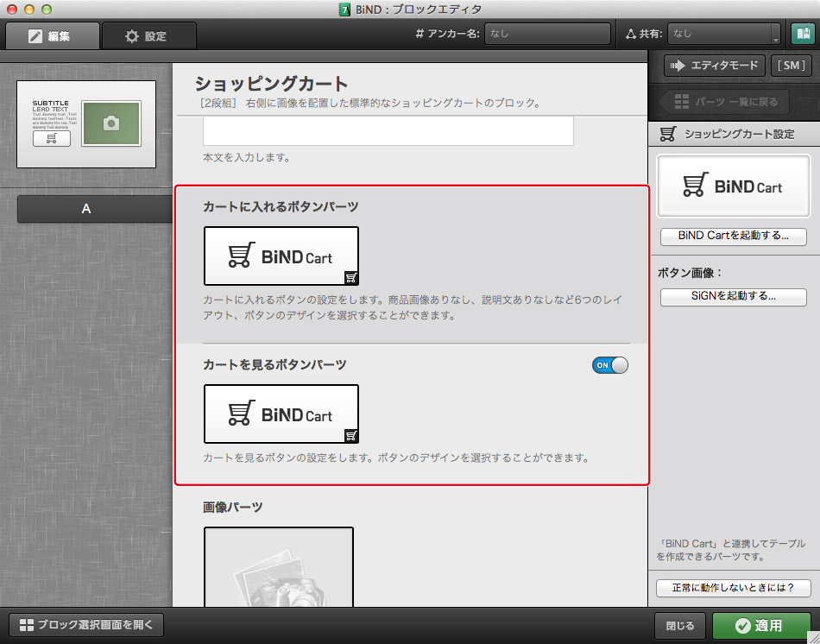The image size is (820, 644).
Task: Open 正常に動作しないときには？ help
Action: click(x=733, y=588)
